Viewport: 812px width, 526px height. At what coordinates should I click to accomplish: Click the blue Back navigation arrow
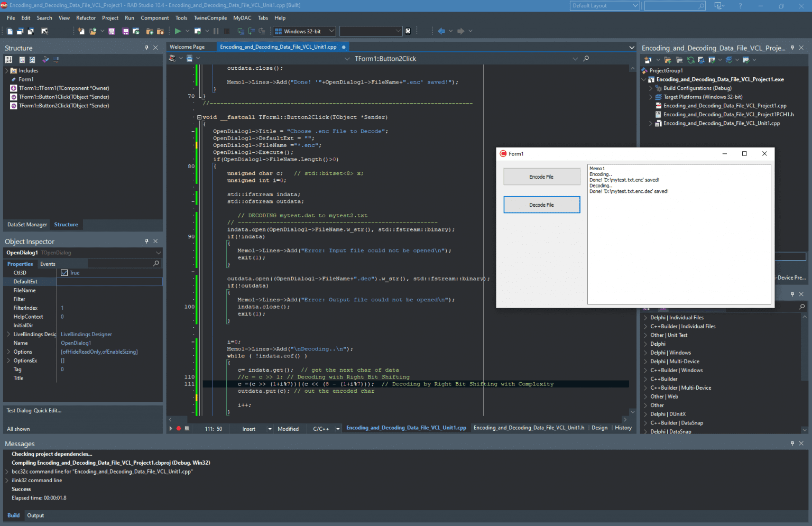click(441, 31)
